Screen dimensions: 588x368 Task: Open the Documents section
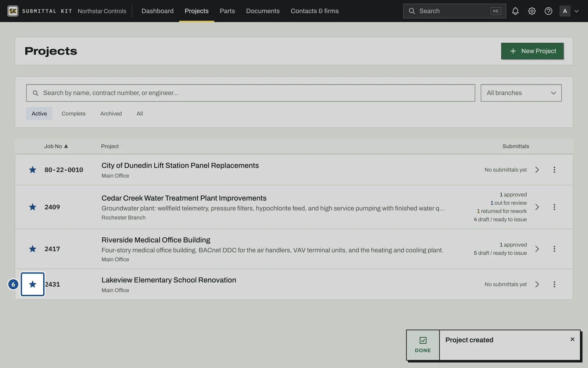263,11
